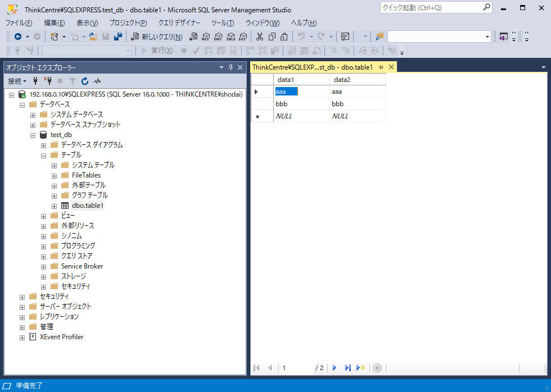Click the Connect Object Explorer plug icon

coord(36,81)
